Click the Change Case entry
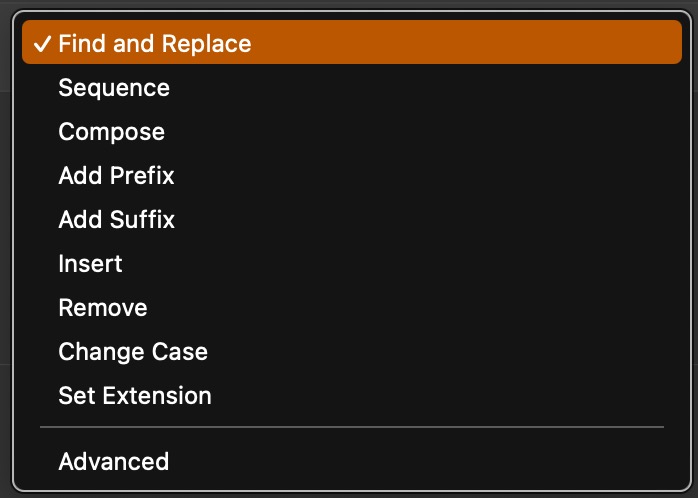This screenshot has height=498, width=698. (133, 352)
